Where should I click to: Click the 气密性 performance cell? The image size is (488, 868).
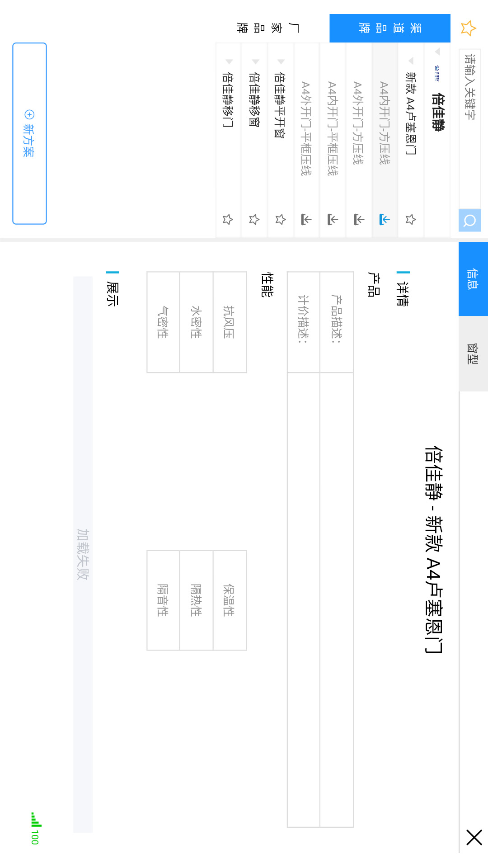click(163, 322)
